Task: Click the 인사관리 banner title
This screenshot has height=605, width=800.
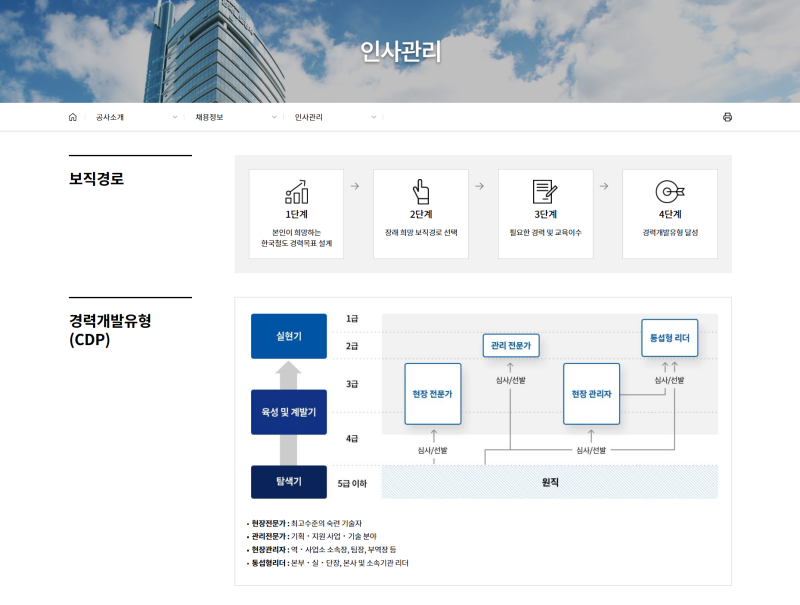Action: click(x=400, y=52)
